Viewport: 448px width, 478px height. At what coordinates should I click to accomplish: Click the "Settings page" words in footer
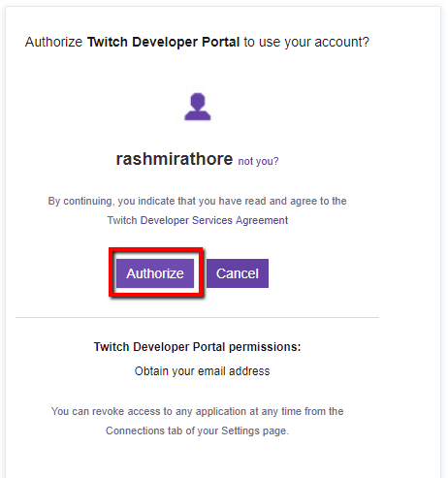255,430
